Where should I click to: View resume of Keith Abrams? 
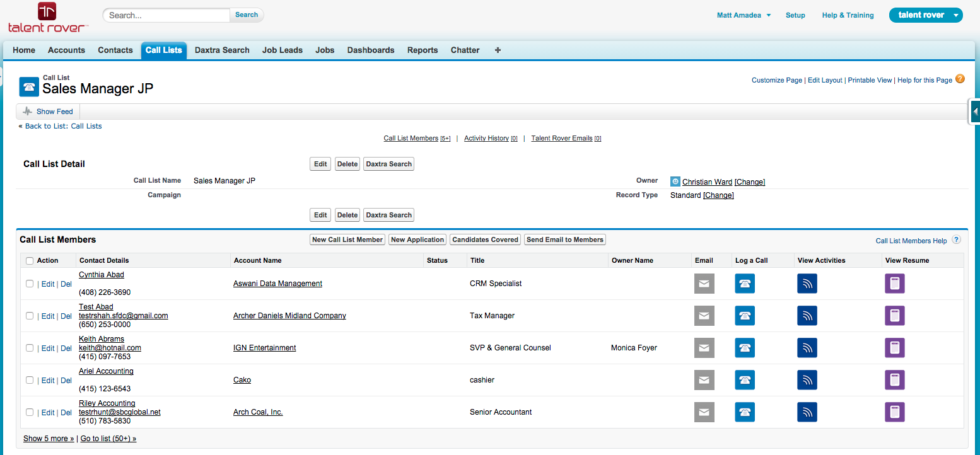pos(895,348)
